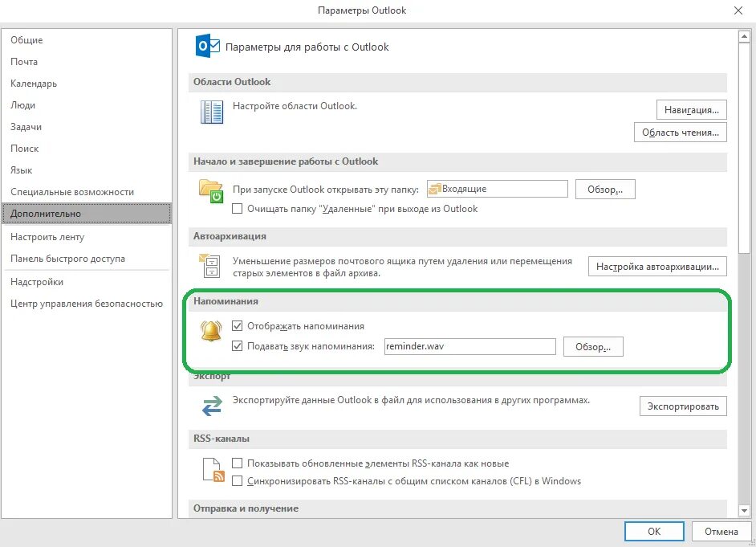Click the 'Параметры для работы с Outlook' heading
Viewport: 756px width, 547px height.
[307, 47]
